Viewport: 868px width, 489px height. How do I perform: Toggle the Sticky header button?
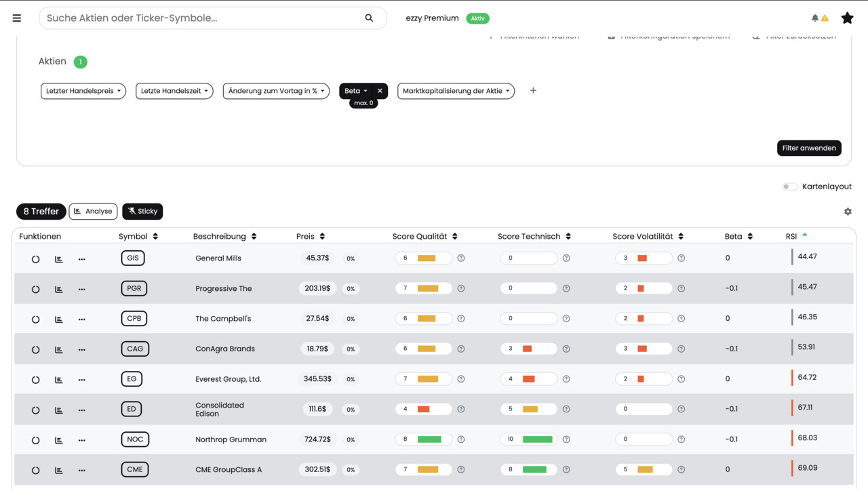click(142, 212)
